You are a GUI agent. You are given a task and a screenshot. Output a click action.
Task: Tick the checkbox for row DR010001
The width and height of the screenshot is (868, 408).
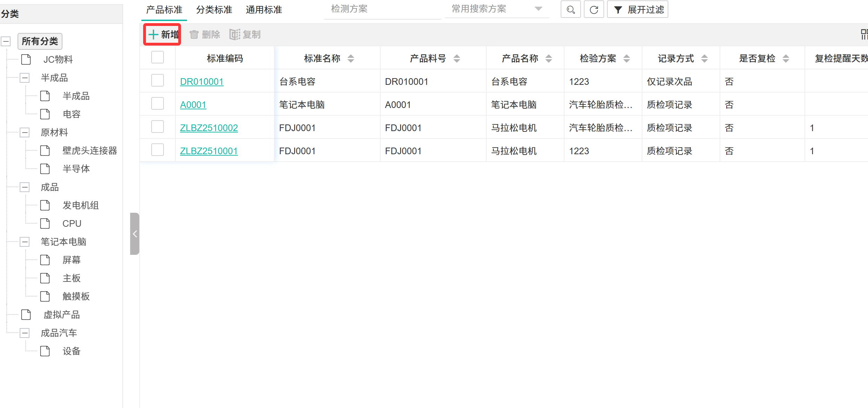(158, 81)
